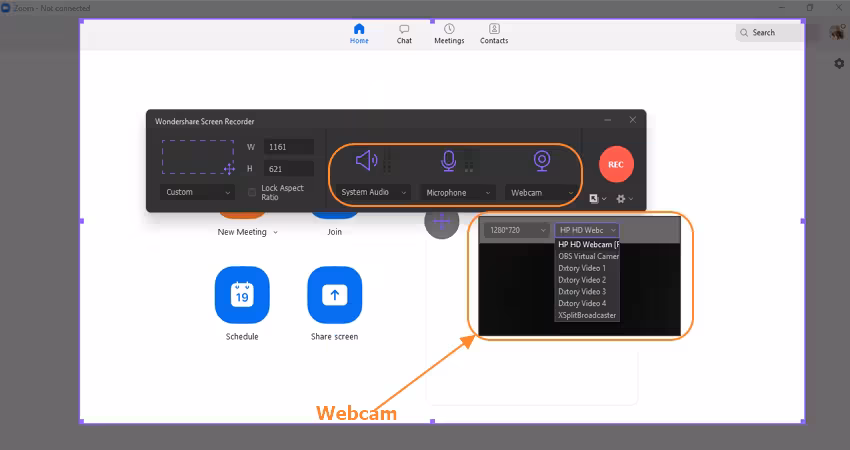850x450 pixels.
Task: Click the Webcam icon in recorder
Action: (542, 161)
